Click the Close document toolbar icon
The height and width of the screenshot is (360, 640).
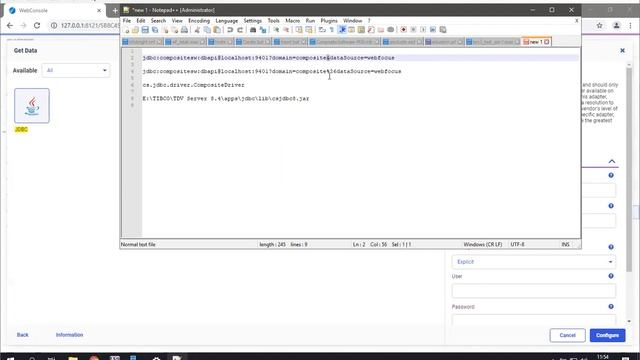(x=165, y=30)
